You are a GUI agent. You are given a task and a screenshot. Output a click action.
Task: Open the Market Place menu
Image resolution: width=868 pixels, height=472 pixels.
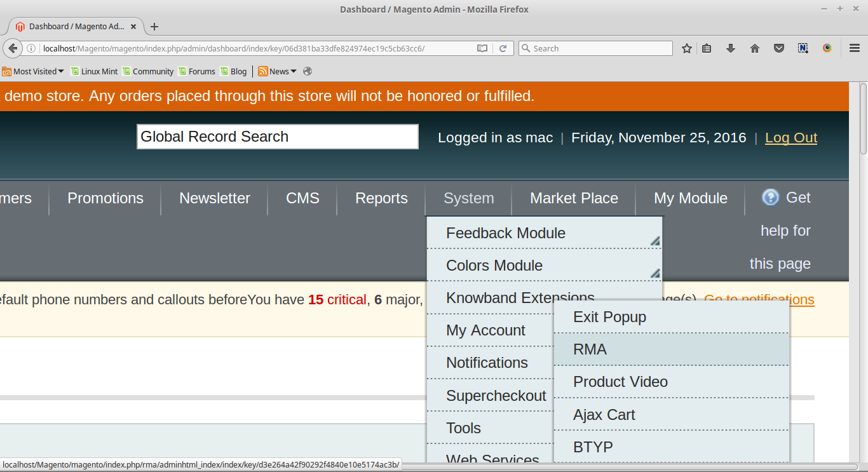[x=574, y=198]
